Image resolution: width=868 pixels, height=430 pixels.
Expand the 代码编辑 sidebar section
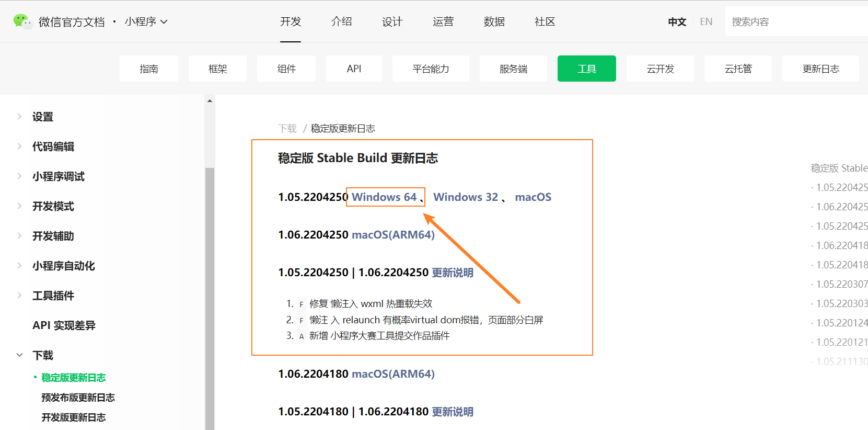[x=53, y=146]
